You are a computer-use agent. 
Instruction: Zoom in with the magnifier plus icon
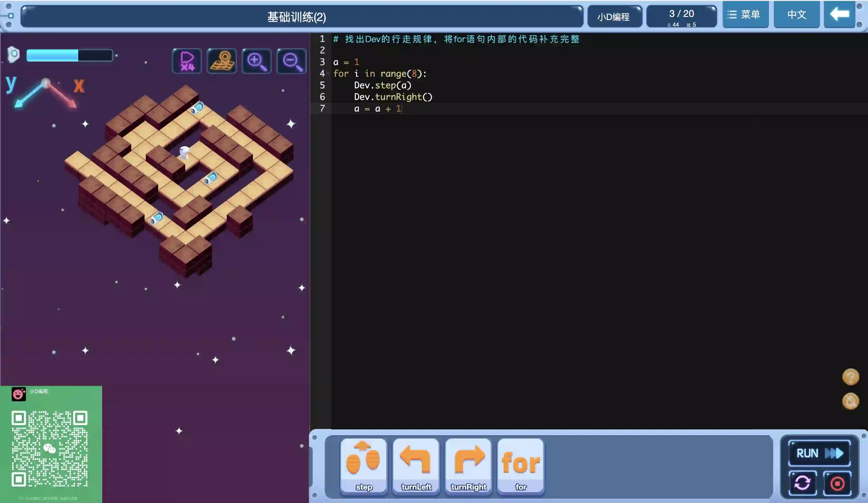(x=257, y=61)
